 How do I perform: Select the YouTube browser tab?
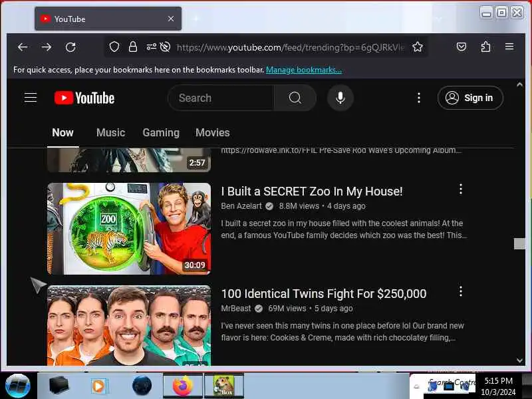point(108,19)
